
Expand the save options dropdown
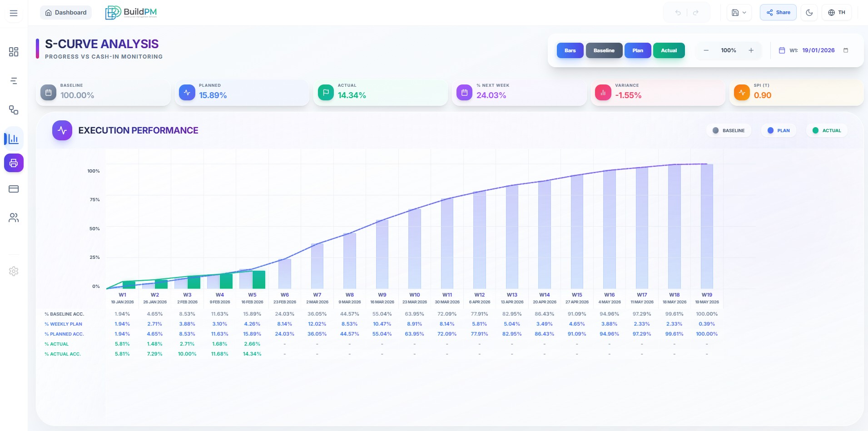point(739,13)
